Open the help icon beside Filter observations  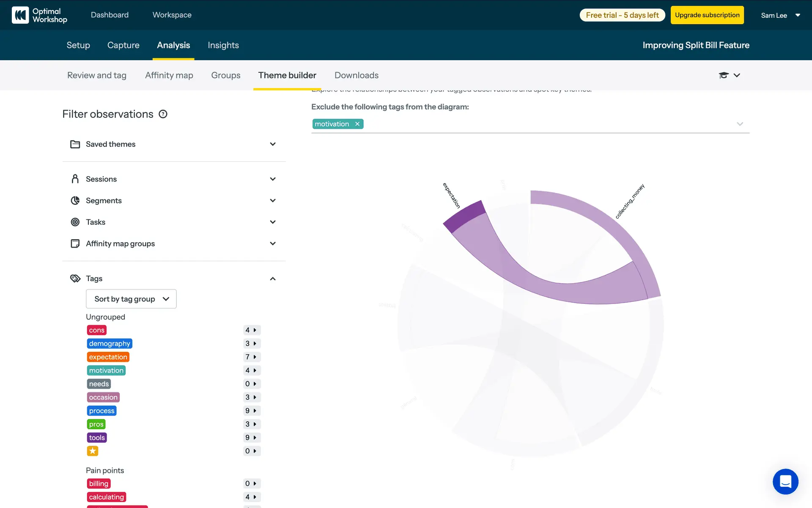click(163, 114)
